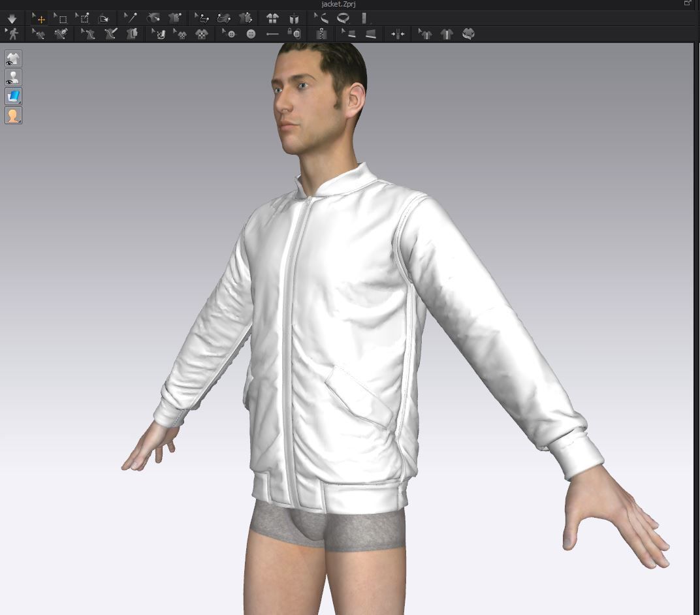Select the Edit Sewing 3D tool
Image resolution: width=700 pixels, height=615 pixels.
[202, 19]
